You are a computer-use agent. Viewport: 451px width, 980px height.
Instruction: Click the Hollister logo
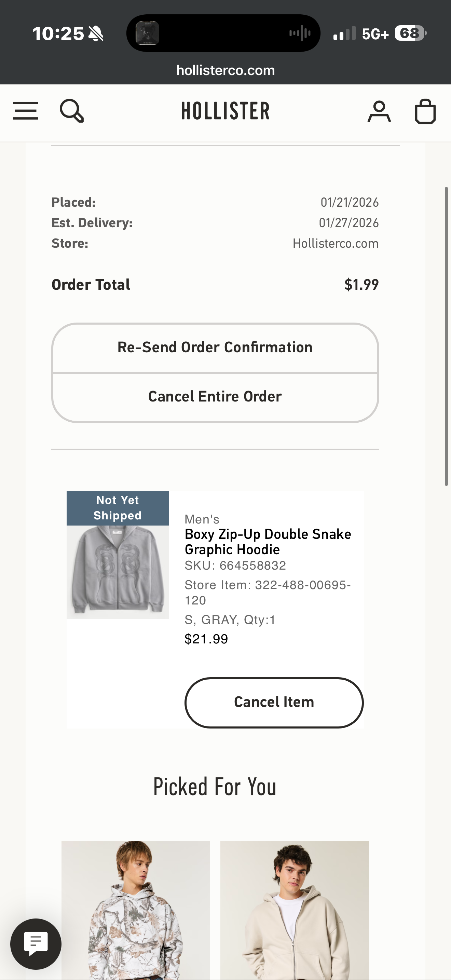225,111
